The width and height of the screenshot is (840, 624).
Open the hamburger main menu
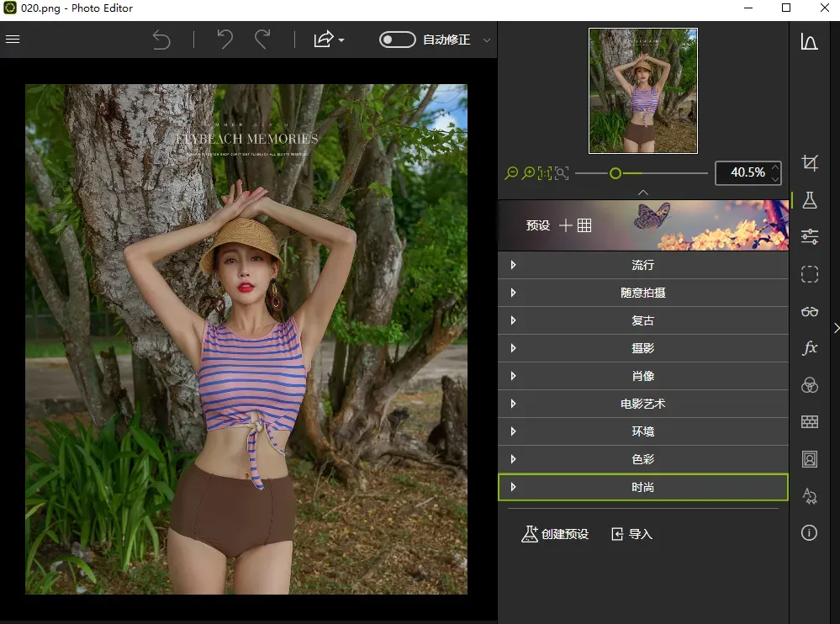pos(13,39)
